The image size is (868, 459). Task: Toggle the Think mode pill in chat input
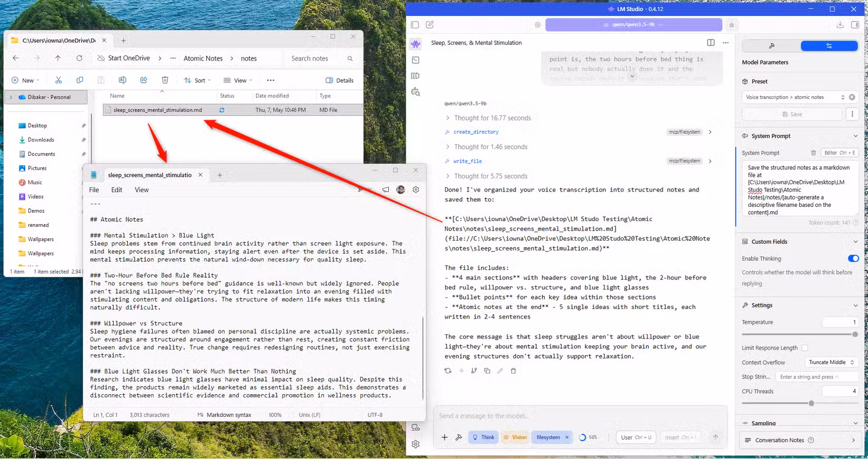tap(483, 437)
